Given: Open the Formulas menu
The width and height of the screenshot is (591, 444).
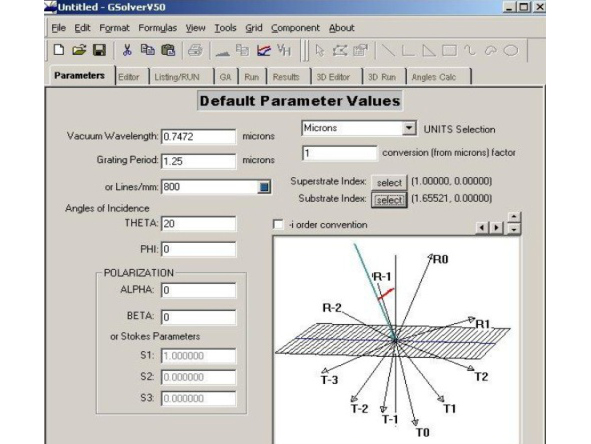Looking at the screenshot, I should pos(158,28).
